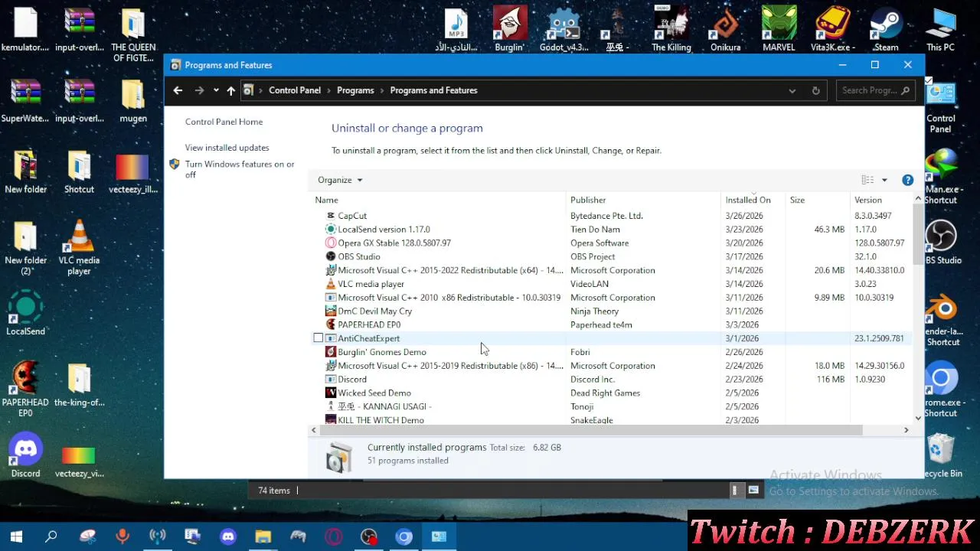Open the Control Panel Home link
The width and height of the screenshot is (980, 551).
click(x=224, y=122)
